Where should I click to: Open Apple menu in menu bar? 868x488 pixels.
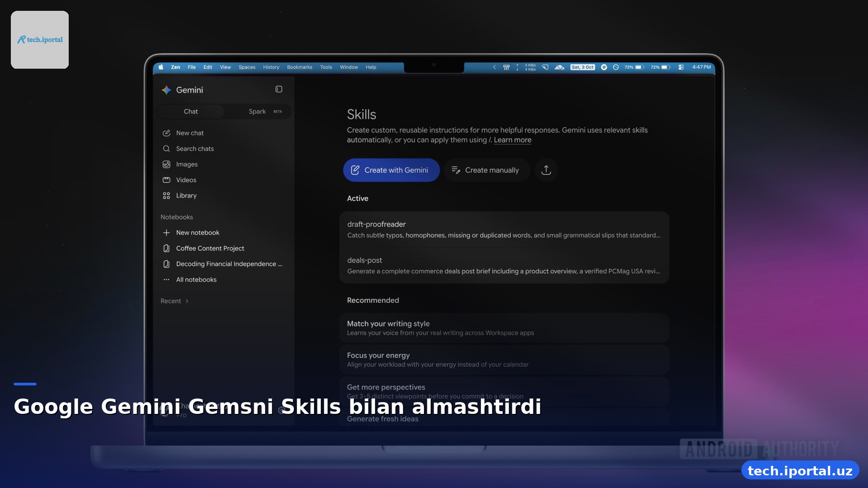tap(161, 67)
